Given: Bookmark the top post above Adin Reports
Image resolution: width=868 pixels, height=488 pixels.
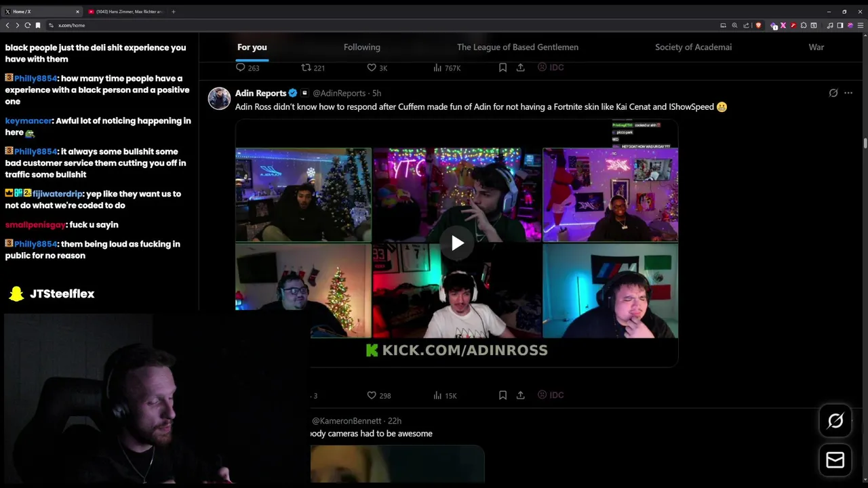Looking at the screenshot, I should 502,68.
